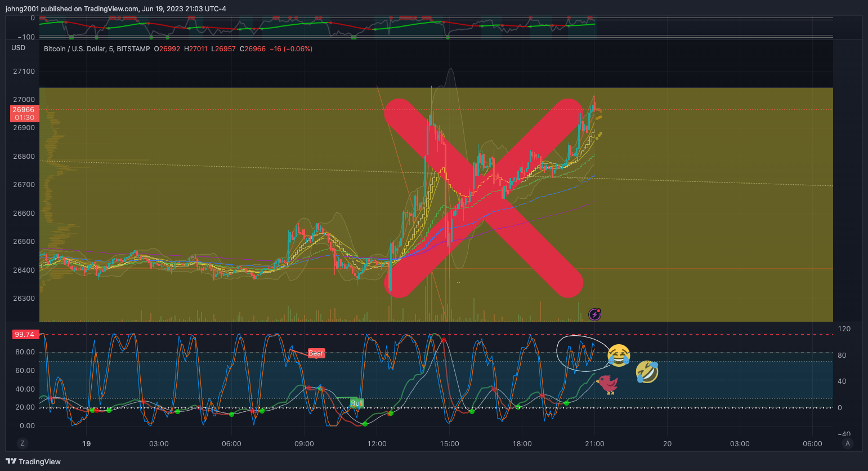This screenshot has height=471, width=868.
Task: Toggle the A auto-scale button
Action: click(848, 443)
